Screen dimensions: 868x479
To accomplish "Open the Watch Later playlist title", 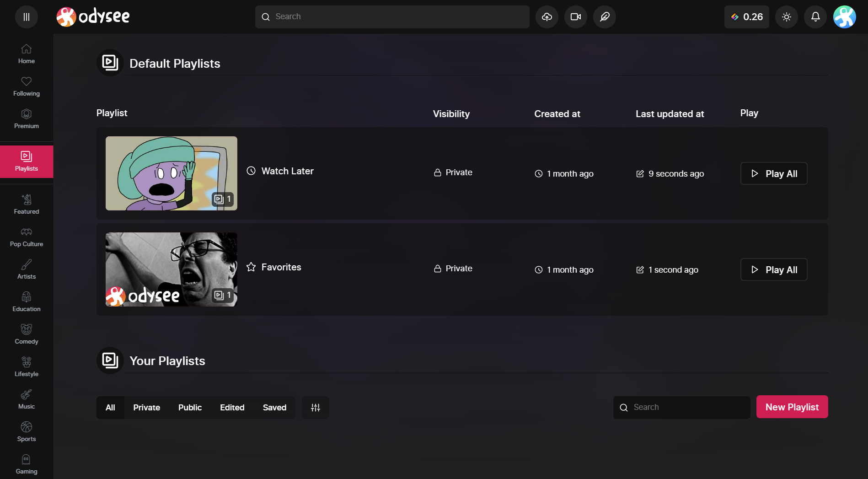I will coord(287,171).
